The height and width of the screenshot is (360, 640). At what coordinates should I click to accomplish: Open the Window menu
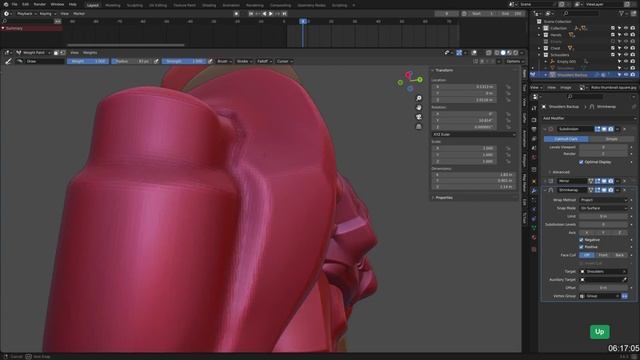tap(57, 4)
